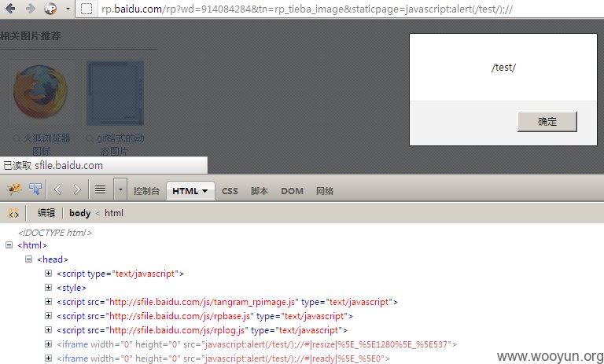Image resolution: width=604 pixels, height=364 pixels.
Task: Switch to the CSS tab
Action: 230,191
